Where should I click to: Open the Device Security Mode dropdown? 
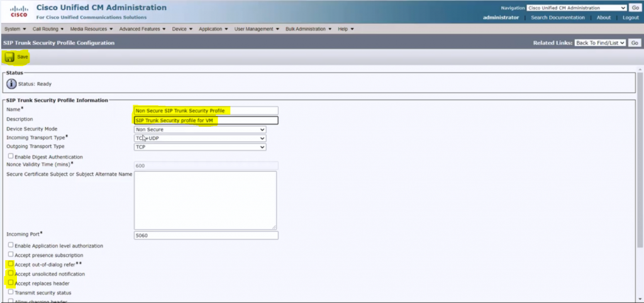[200, 130]
